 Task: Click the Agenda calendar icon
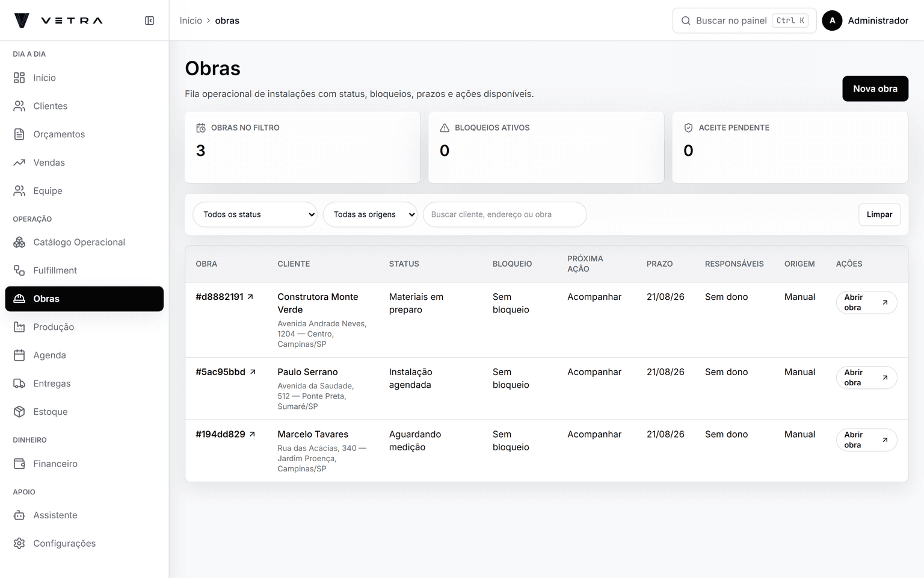19,355
